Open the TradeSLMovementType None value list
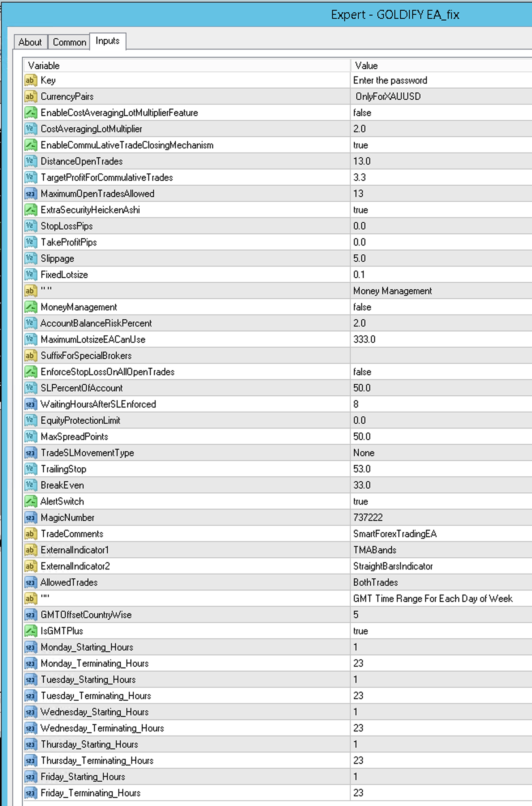This screenshot has width=532, height=806. (441, 453)
